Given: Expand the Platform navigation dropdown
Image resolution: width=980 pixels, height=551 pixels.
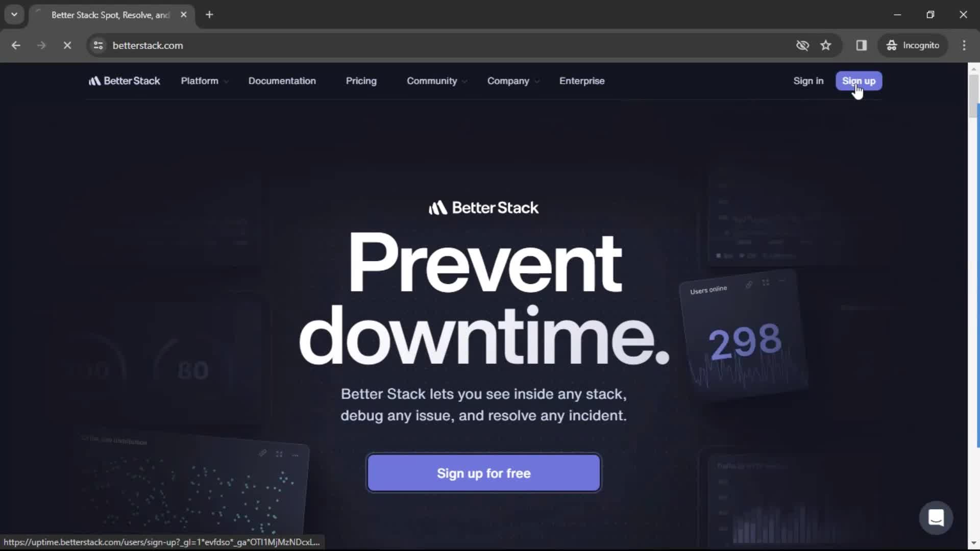Looking at the screenshot, I should pyautogui.click(x=204, y=81).
